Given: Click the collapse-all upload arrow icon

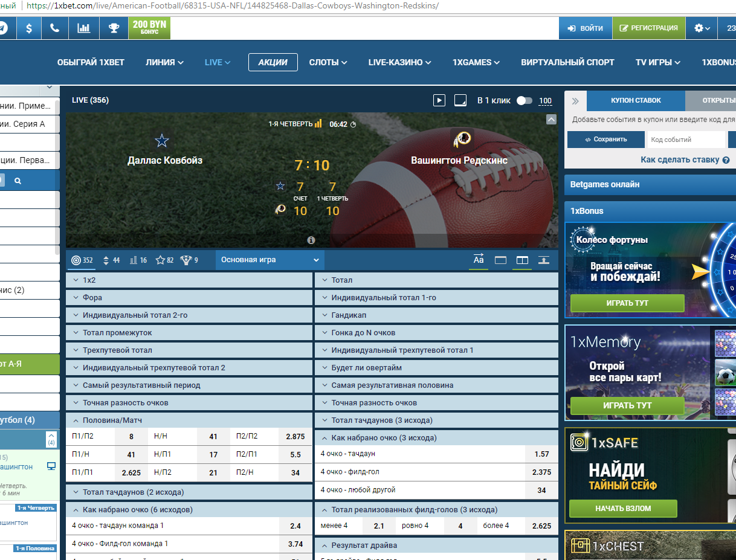Looking at the screenshot, I should pyautogui.click(x=544, y=260).
